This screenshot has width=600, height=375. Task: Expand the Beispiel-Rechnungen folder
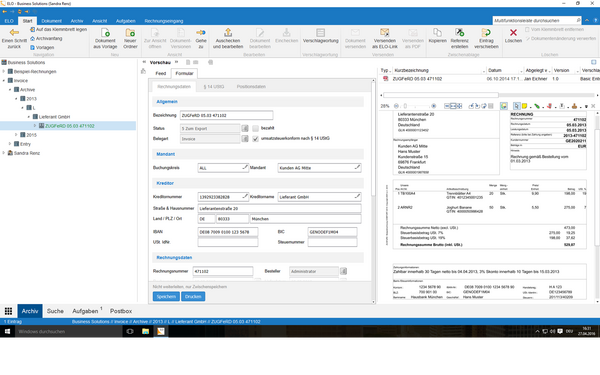tap(4, 71)
